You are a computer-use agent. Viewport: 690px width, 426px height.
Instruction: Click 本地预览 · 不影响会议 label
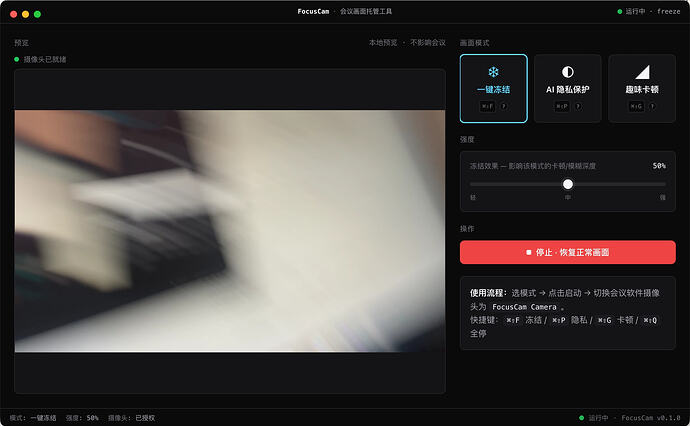(x=407, y=43)
